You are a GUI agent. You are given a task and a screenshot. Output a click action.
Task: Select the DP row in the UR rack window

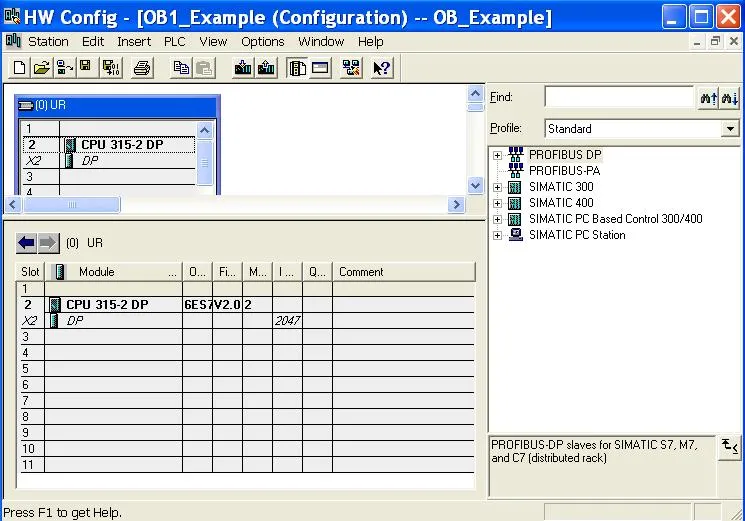click(108, 161)
